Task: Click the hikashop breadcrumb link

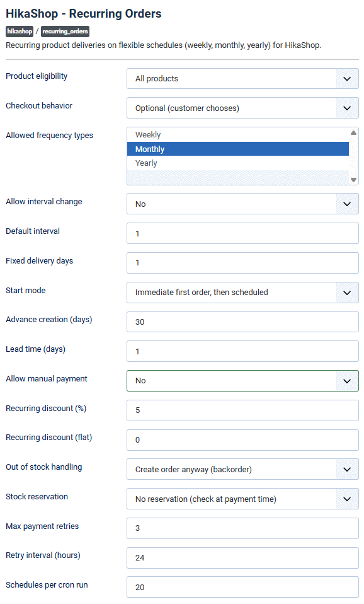Action: 19,31
